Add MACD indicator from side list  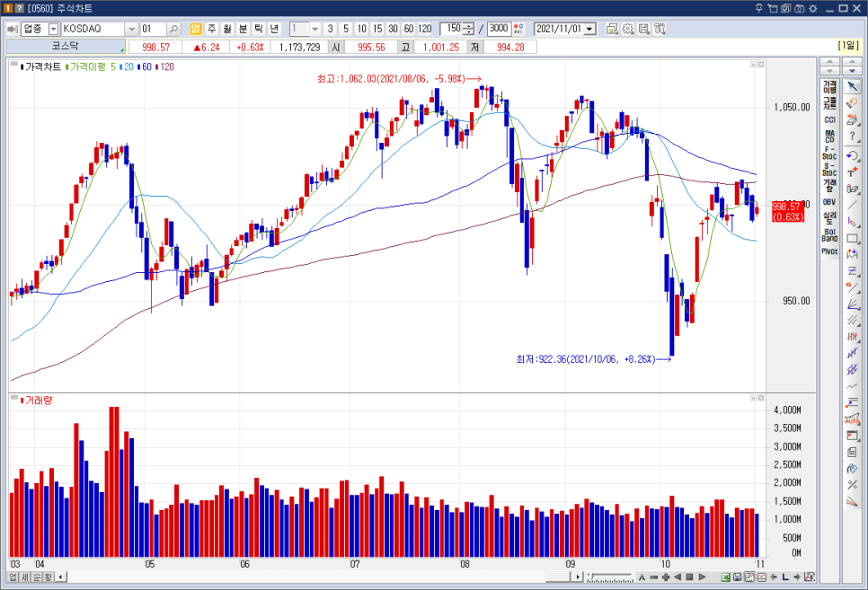pyautogui.click(x=829, y=136)
